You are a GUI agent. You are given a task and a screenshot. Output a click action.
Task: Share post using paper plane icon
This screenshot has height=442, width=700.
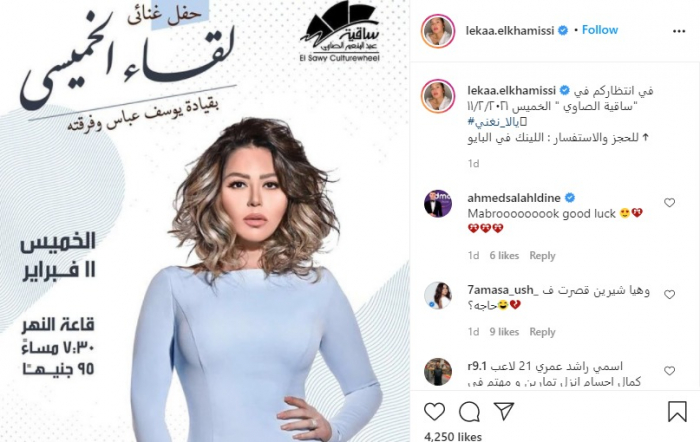[x=504, y=411]
